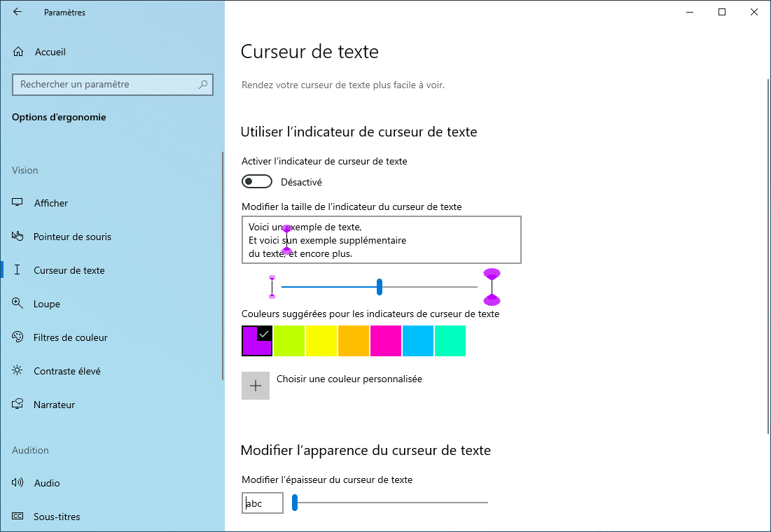Screen dimensions: 771x532
Task: Click the Désactivé toggle label
Action: click(301, 182)
